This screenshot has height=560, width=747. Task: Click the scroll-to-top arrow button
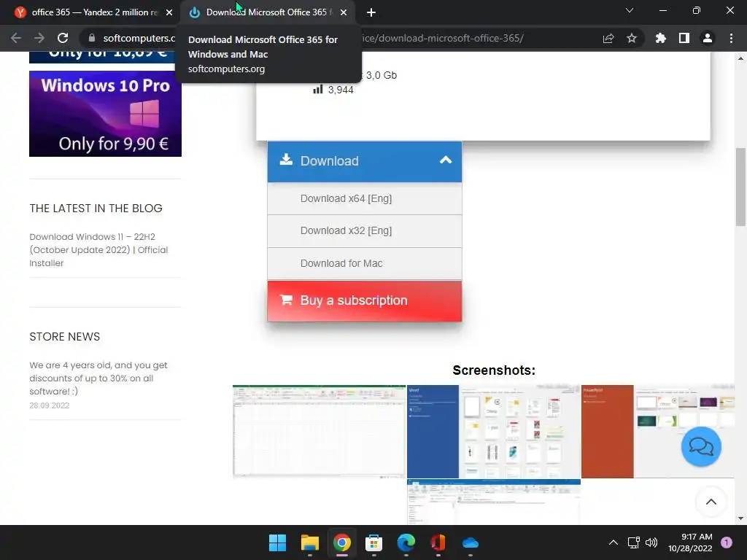(711, 502)
